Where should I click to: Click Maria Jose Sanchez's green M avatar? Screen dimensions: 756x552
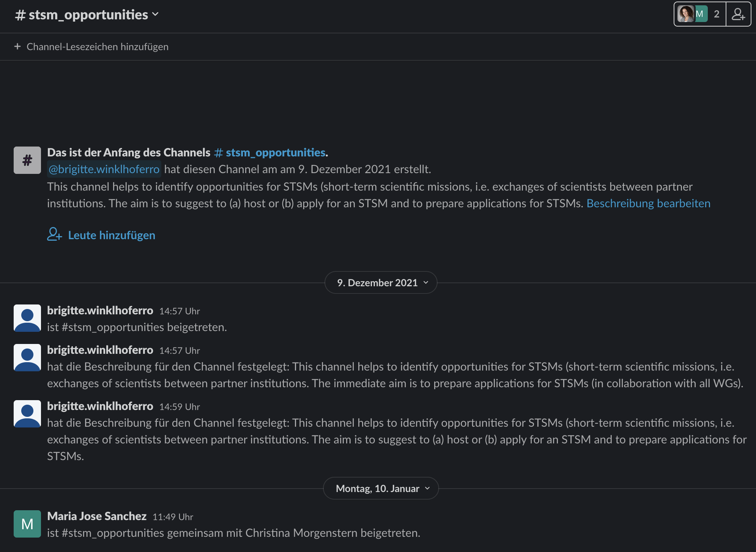point(27,524)
